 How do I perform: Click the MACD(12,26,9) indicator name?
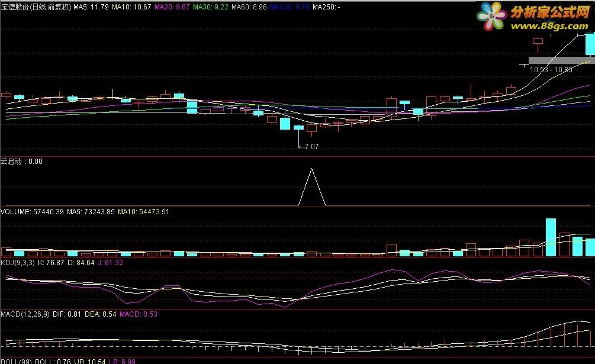click(25, 314)
